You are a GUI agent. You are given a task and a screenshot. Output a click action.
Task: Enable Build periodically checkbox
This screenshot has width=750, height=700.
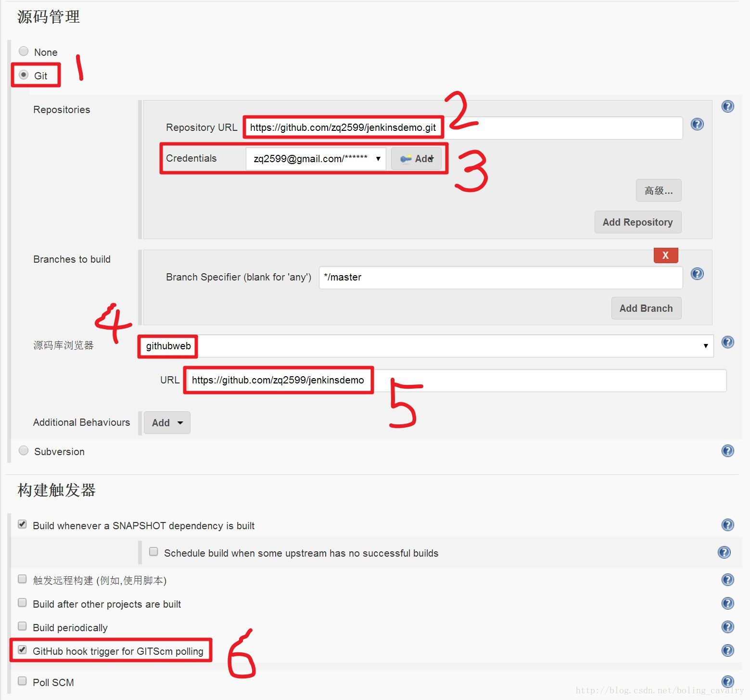(x=22, y=626)
